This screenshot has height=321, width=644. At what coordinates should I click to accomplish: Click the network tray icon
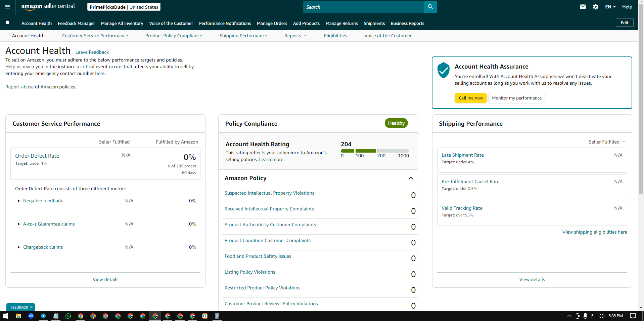594,316
